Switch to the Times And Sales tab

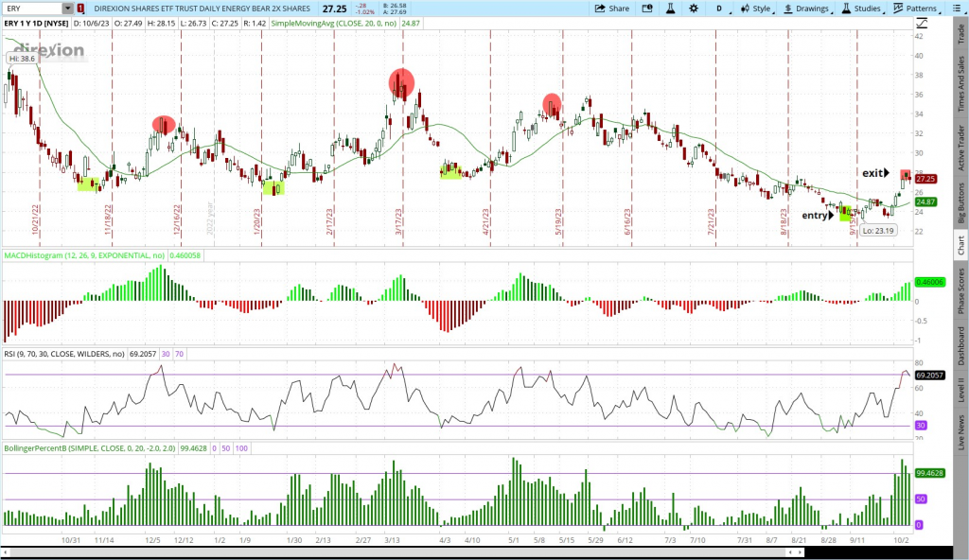(961, 84)
